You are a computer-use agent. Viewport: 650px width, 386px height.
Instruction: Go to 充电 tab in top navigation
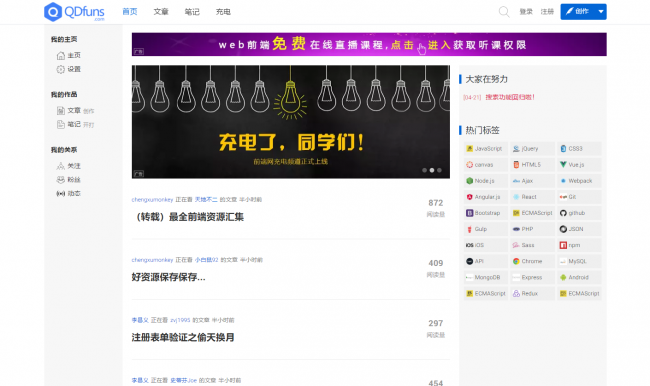223,12
